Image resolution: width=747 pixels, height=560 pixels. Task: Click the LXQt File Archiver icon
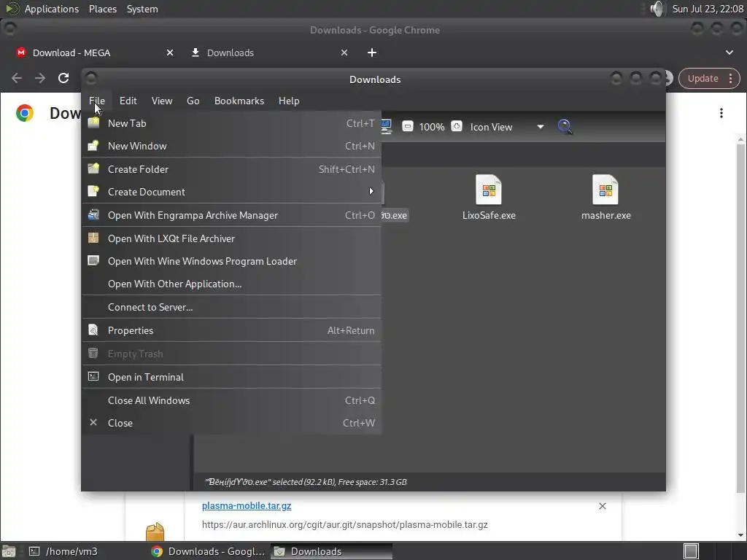pyautogui.click(x=93, y=238)
